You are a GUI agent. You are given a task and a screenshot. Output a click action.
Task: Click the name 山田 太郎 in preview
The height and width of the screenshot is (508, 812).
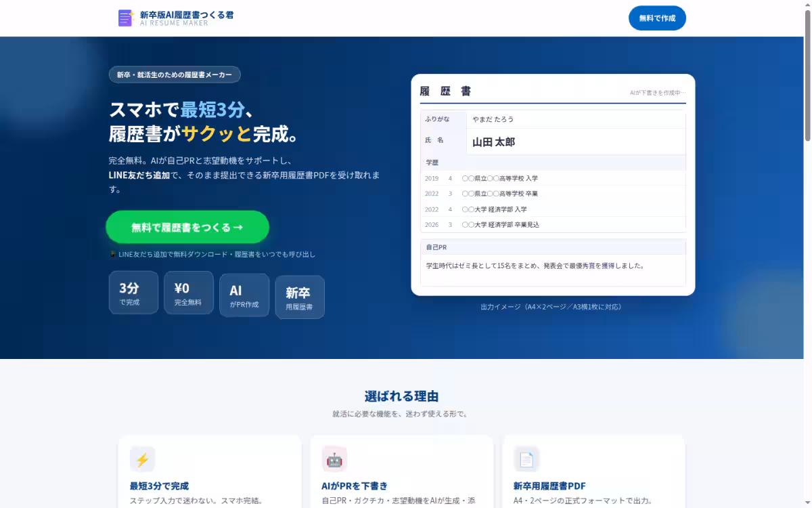pos(493,142)
